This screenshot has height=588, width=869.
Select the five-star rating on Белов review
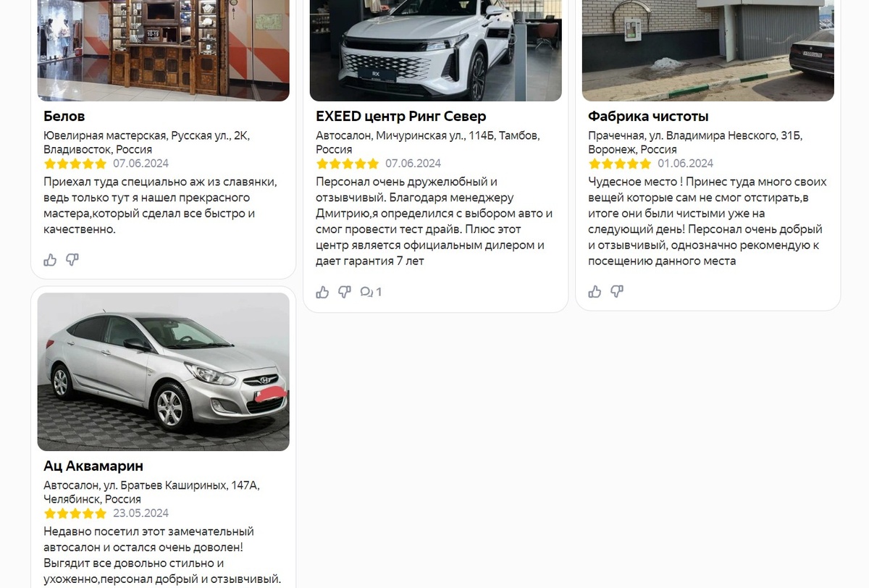click(75, 164)
